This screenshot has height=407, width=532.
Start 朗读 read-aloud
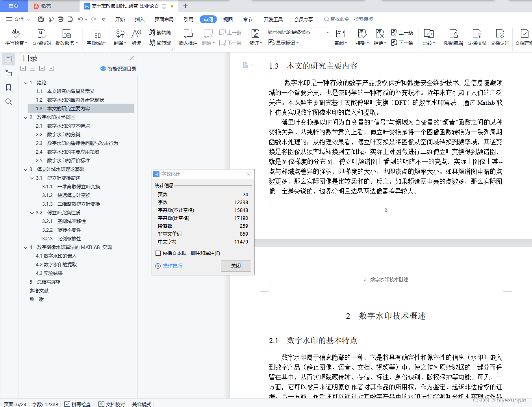click(136, 37)
